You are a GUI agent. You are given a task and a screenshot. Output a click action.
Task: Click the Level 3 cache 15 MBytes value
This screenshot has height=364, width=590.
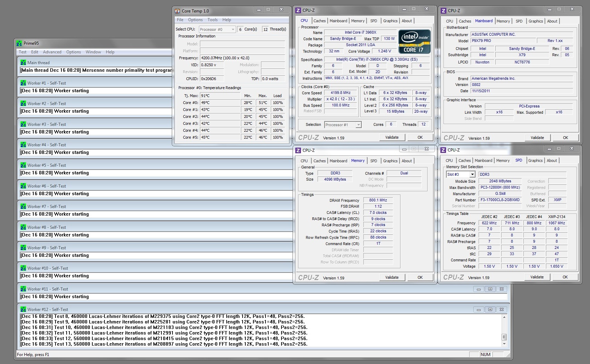(395, 112)
